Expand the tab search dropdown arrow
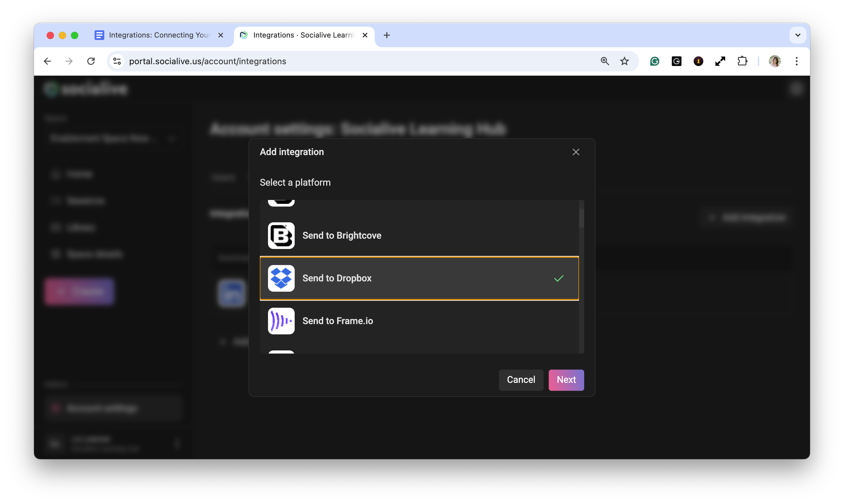The image size is (844, 504). coord(797,35)
